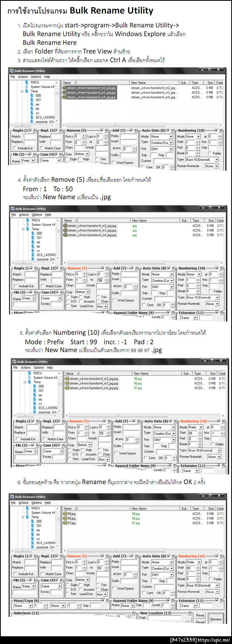Select citroen_c4-wrc-hymotion4_m3 file icon in first screenshot
The image size is (232, 644).
[x=64, y=93]
